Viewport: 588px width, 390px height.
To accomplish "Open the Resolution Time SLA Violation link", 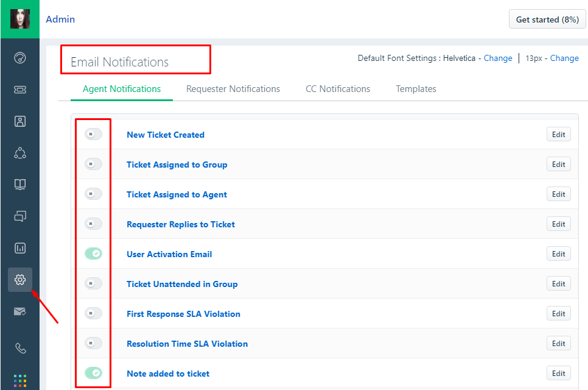I will pos(187,344).
